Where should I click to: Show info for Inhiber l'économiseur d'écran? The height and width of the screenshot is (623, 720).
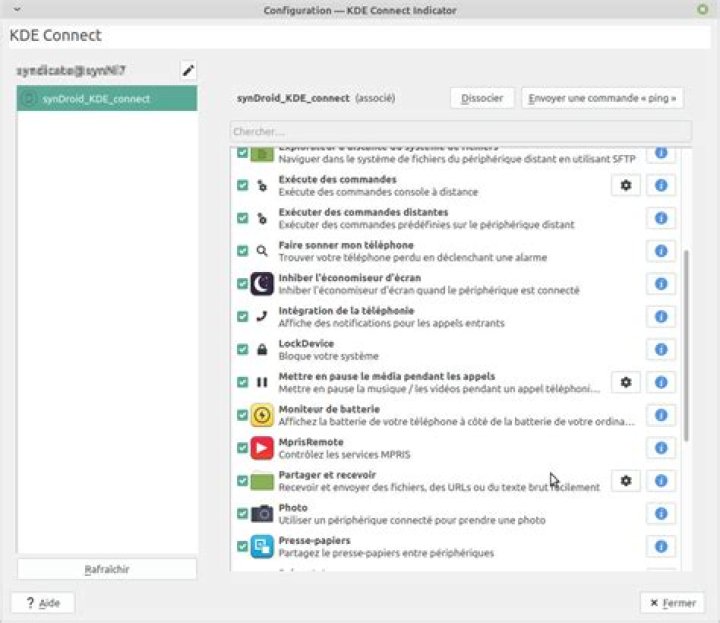pyautogui.click(x=661, y=284)
